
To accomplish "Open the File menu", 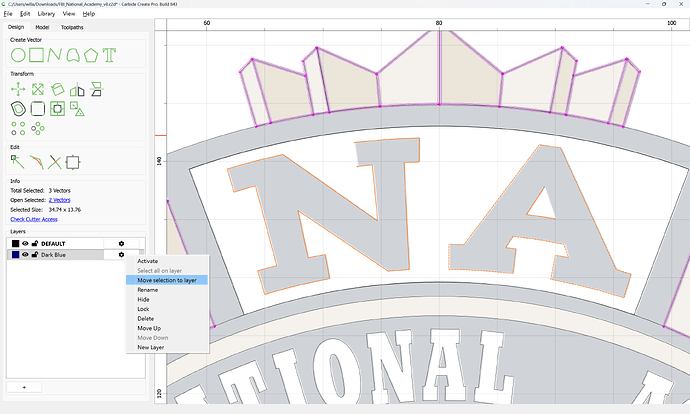I will (x=8, y=14).
